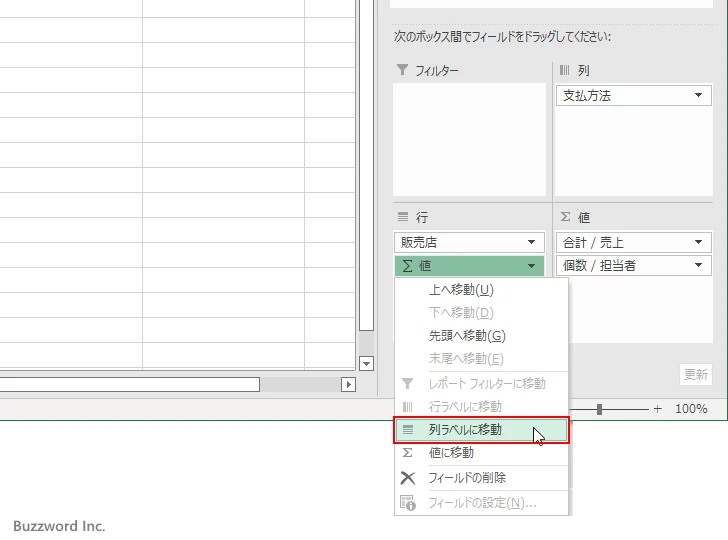Click the empty フィルター drop area

pos(469,139)
